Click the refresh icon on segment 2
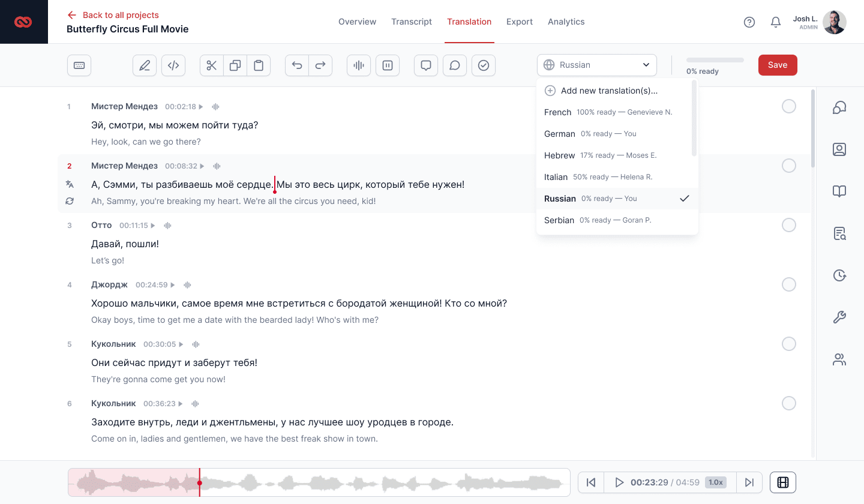 coord(70,201)
